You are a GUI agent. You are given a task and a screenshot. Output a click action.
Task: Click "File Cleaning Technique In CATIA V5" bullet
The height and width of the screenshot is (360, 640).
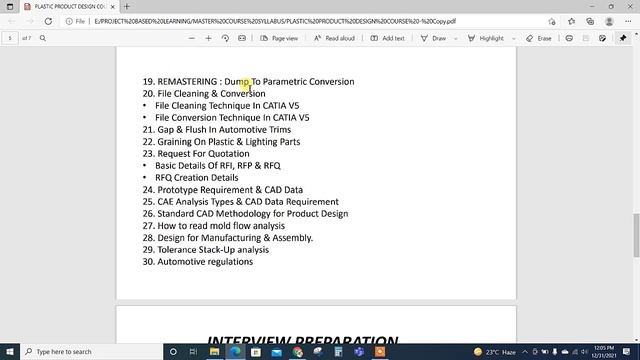pos(227,106)
